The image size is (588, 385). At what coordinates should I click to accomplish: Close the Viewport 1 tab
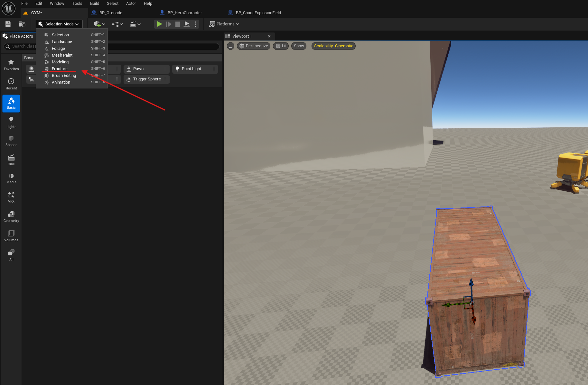(269, 36)
